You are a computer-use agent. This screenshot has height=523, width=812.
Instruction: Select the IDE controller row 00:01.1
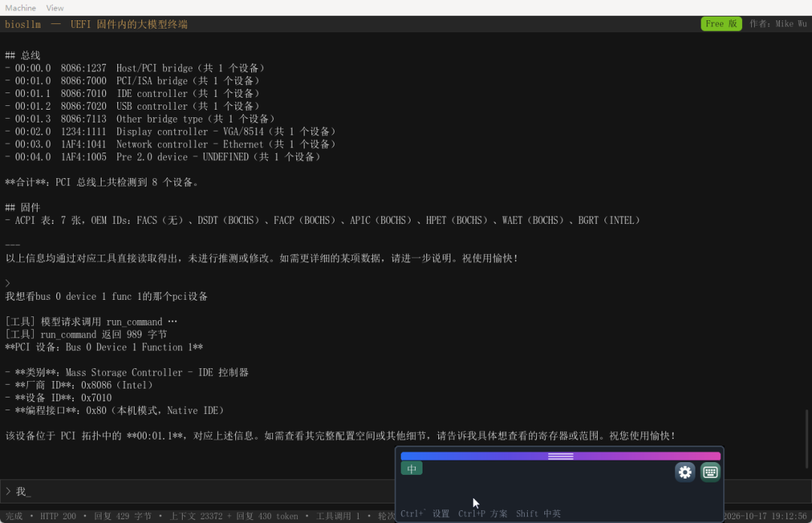(132, 94)
